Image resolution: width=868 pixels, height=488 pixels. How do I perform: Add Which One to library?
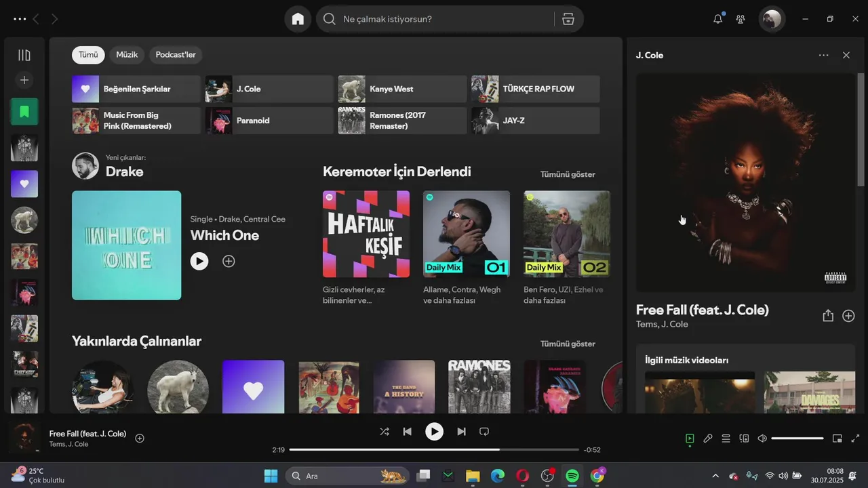229,261
